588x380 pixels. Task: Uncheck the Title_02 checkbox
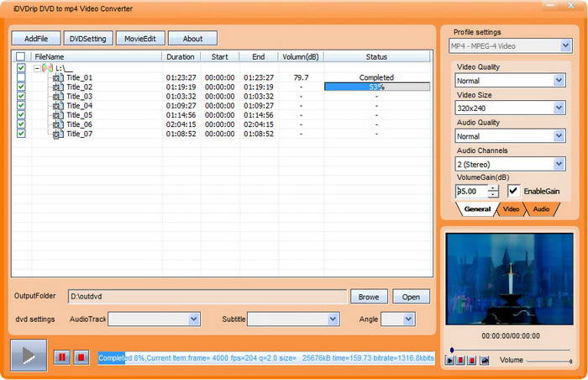coord(21,87)
